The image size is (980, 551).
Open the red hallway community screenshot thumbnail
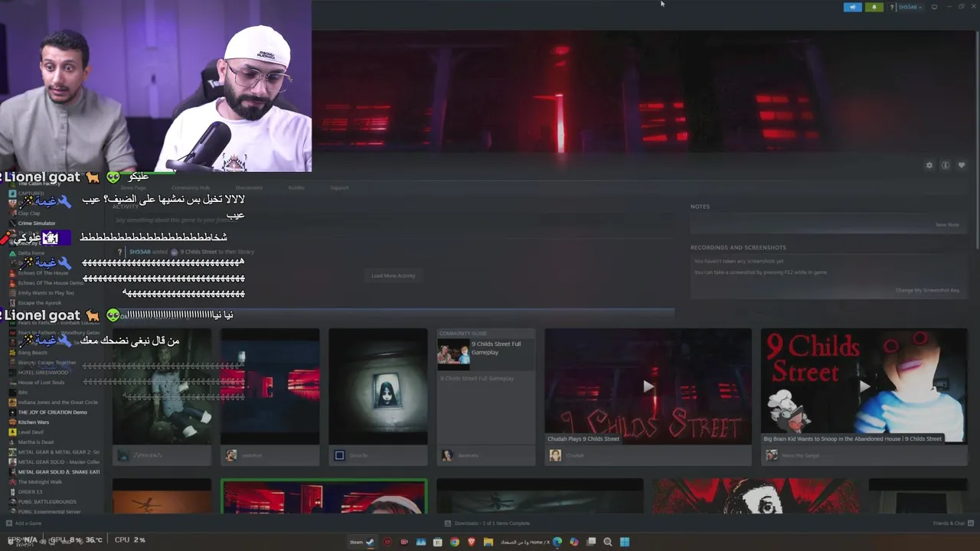click(269, 386)
